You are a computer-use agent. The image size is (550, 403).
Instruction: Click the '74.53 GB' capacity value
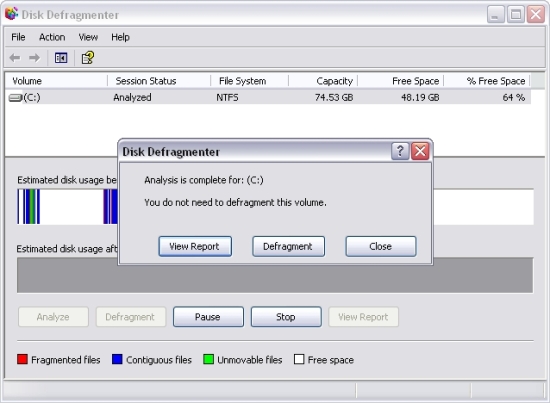pos(334,97)
